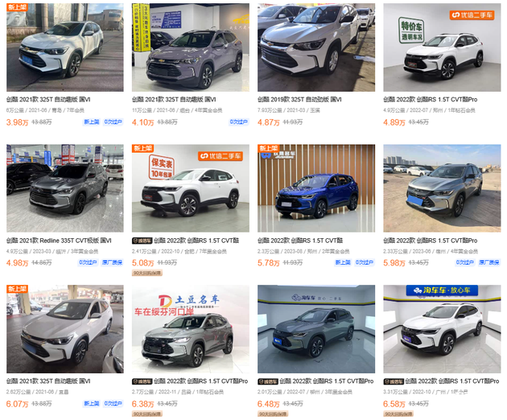
Task: Click the 新上架 tag beside the 5.78万 price
Action: tap(343, 262)
